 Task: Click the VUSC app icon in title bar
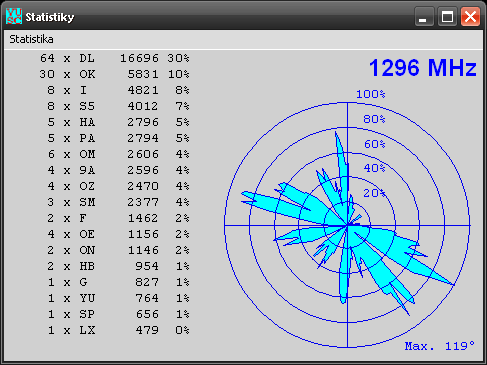[14, 16]
